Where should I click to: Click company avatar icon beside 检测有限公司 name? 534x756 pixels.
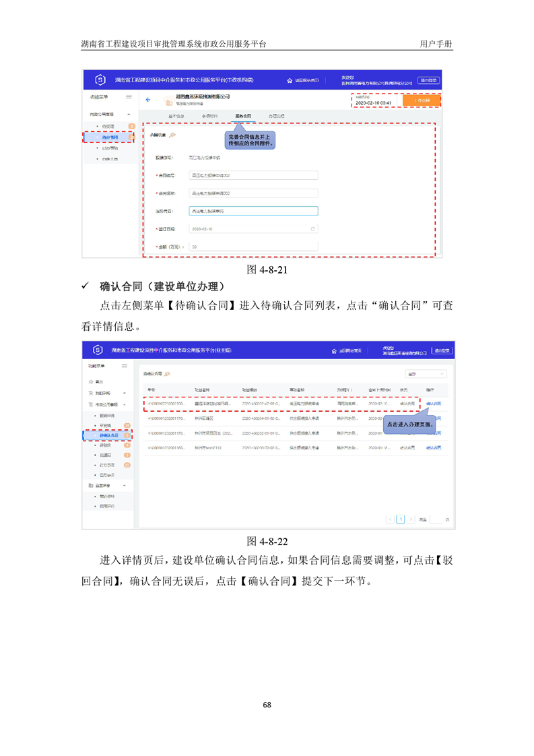tap(168, 100)
